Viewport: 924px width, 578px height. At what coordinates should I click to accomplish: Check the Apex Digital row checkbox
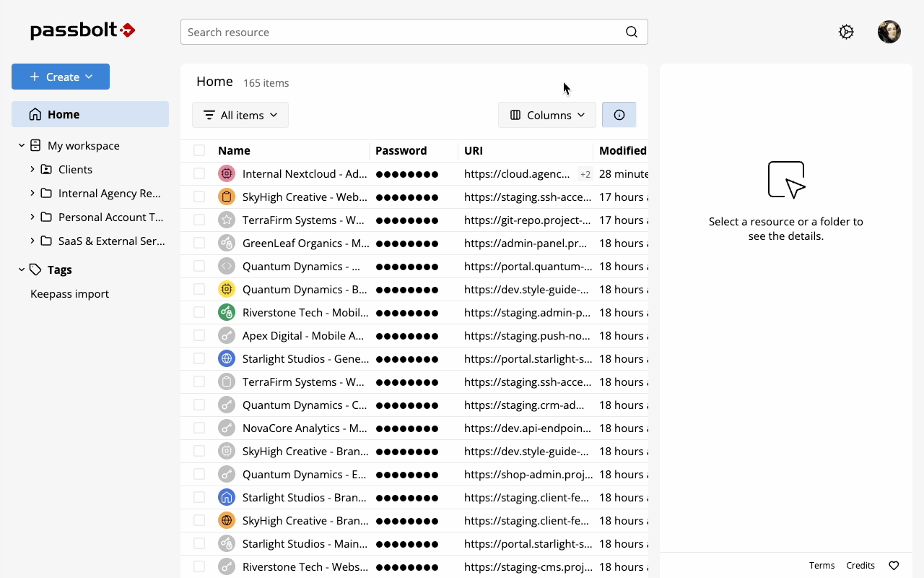tap(199, 335)
